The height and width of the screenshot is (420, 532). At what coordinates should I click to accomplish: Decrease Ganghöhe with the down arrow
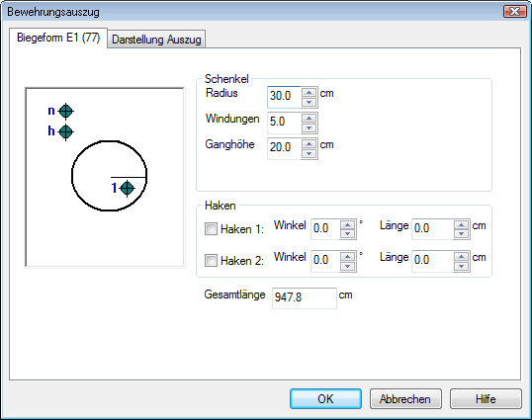[309, 153]
